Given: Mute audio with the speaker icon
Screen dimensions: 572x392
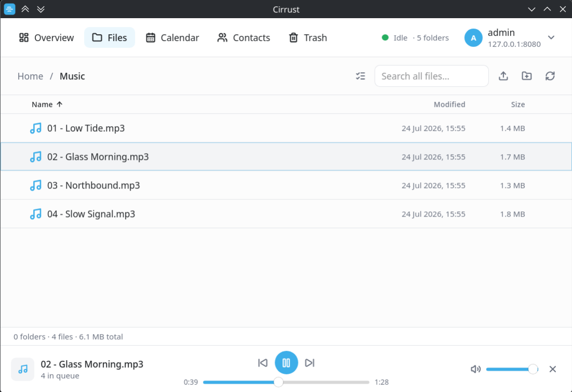Looking at the screenshot, I should [x=475, y=369].
